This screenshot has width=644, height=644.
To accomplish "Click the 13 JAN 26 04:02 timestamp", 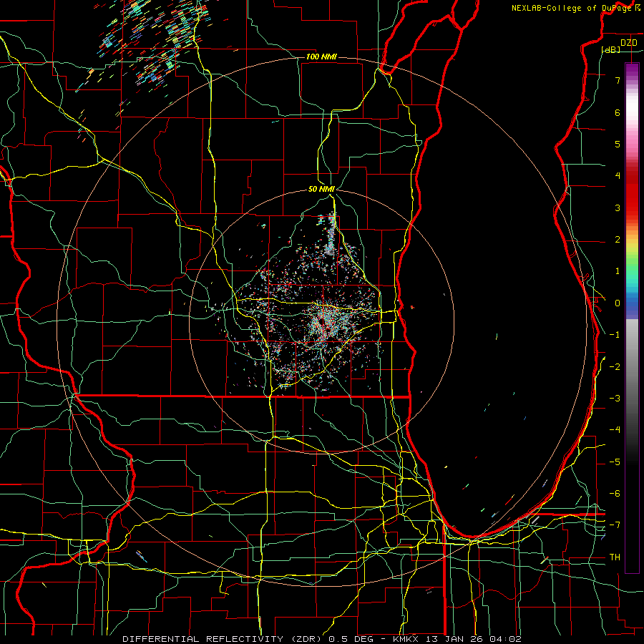I will point(473,639).
